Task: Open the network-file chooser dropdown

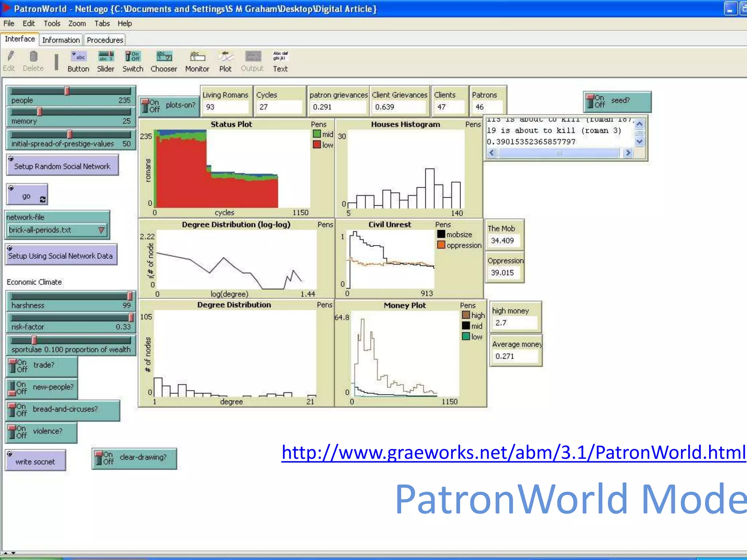Action: click(x=58, y=230)
